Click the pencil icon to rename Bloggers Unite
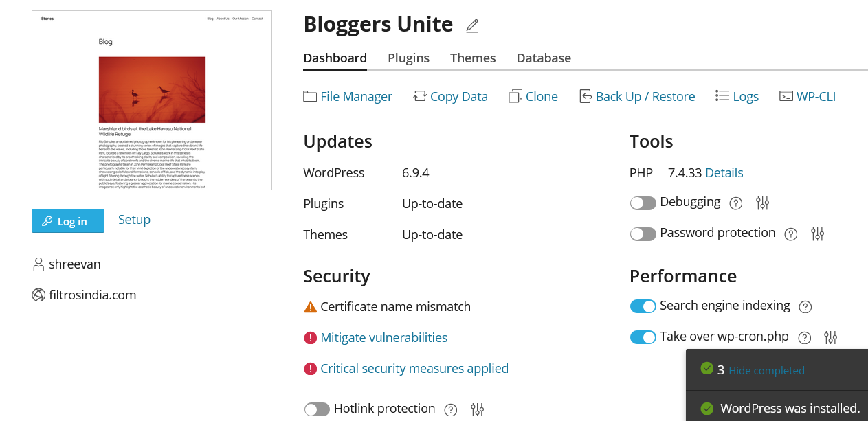The width and height of the screenshot is (868, 421). [471, 26]
